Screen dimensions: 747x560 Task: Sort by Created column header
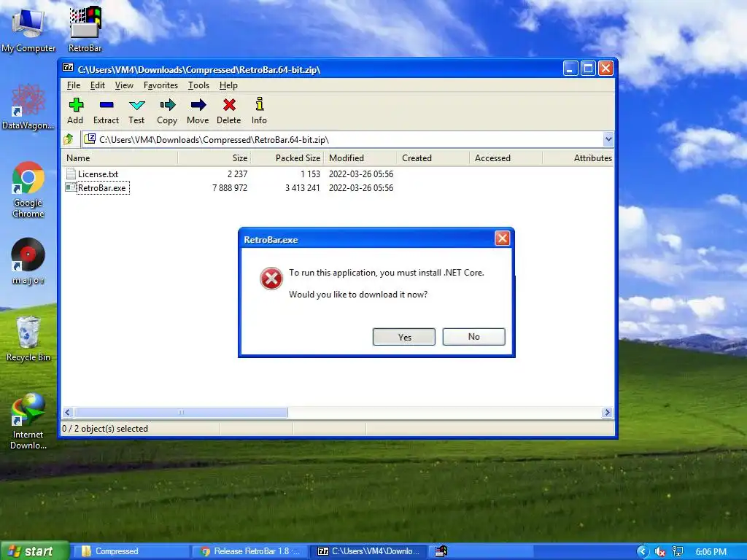coord(433,158)
